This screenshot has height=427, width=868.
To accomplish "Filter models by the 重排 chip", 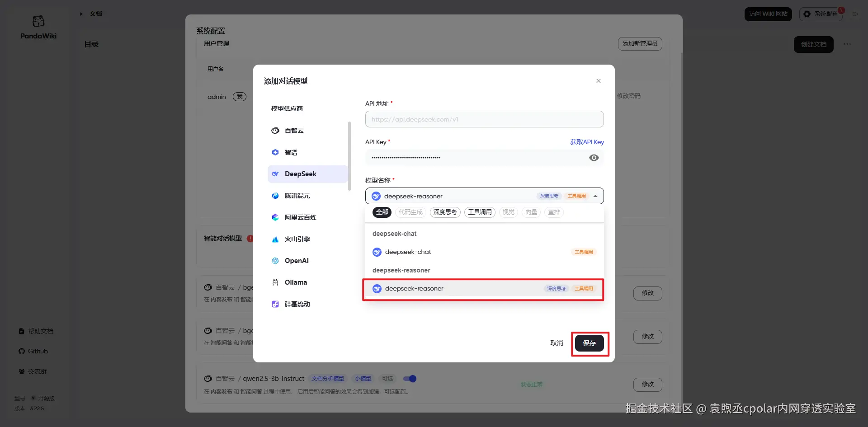I will pos(554,212).
